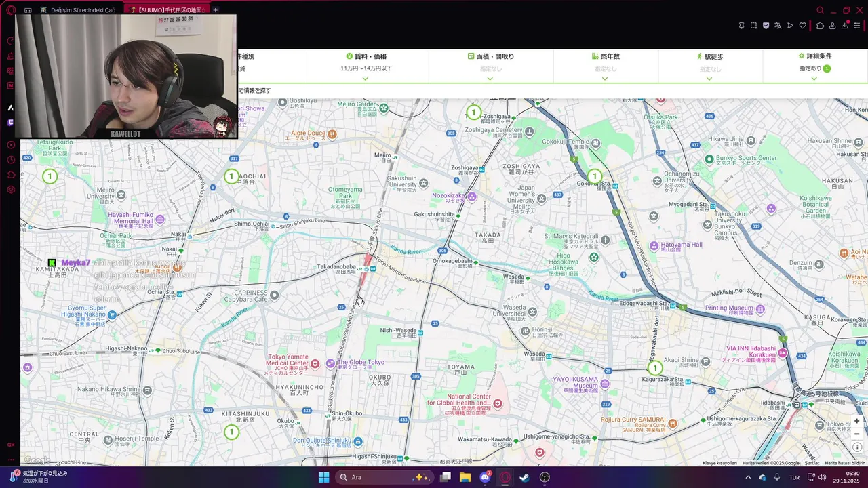Open the property cluster at Ochiai

[x=231, y=176]
